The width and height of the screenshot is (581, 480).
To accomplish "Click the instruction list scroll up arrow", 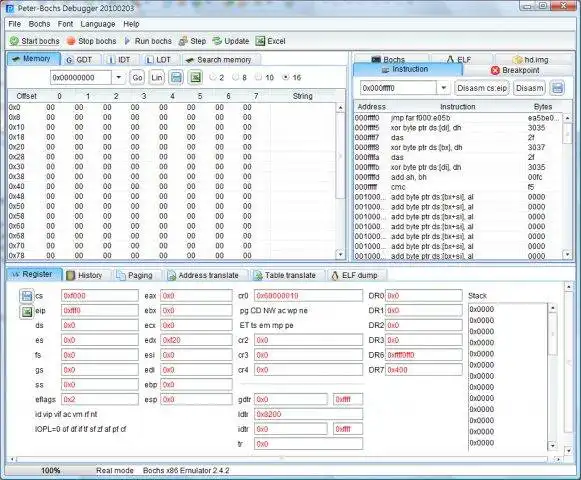I will pyautogui.click(x=567, y=118).
